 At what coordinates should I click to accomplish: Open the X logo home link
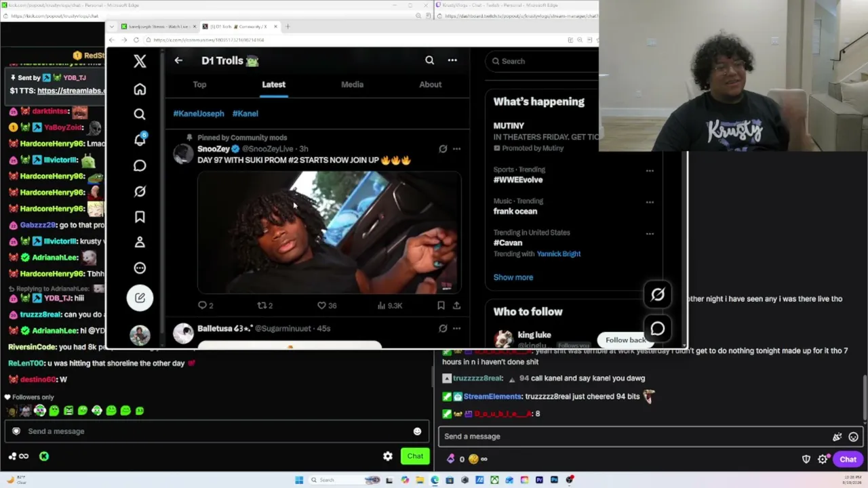click(140, 61)
